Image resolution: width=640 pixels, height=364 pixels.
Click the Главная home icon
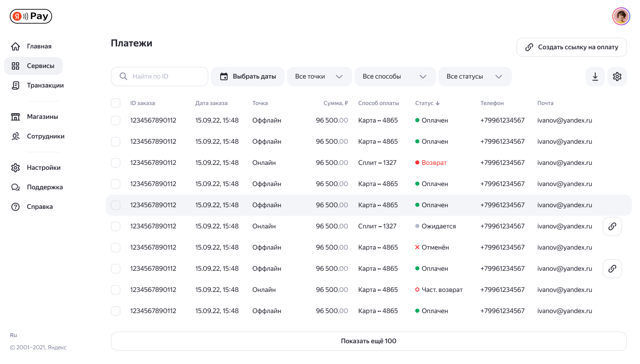(x=15, y=46)
